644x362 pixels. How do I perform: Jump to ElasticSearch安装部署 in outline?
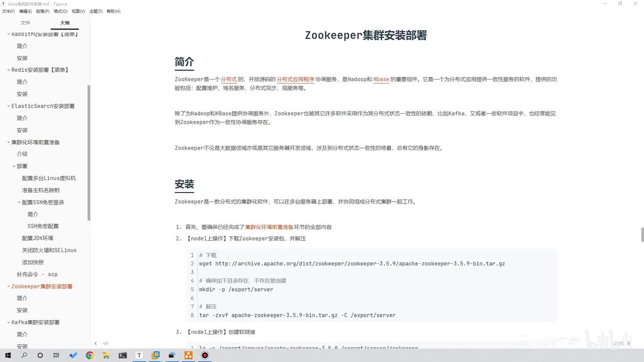43,106
